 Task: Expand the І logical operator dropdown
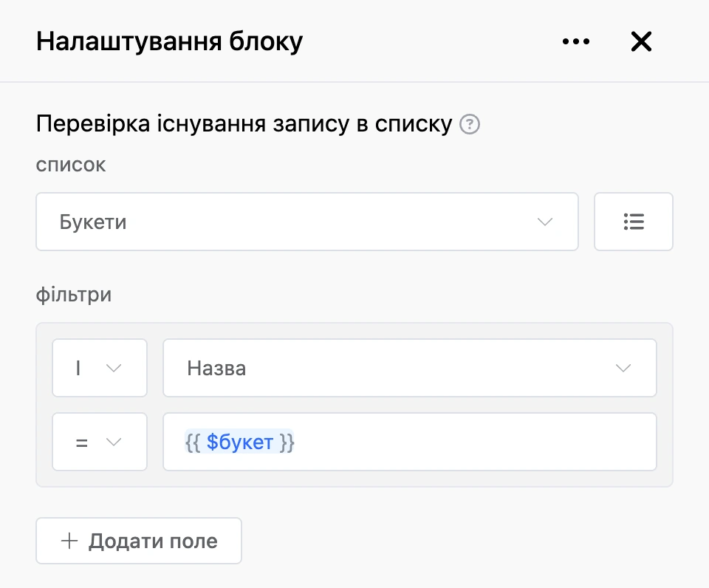tap(100, 368)
